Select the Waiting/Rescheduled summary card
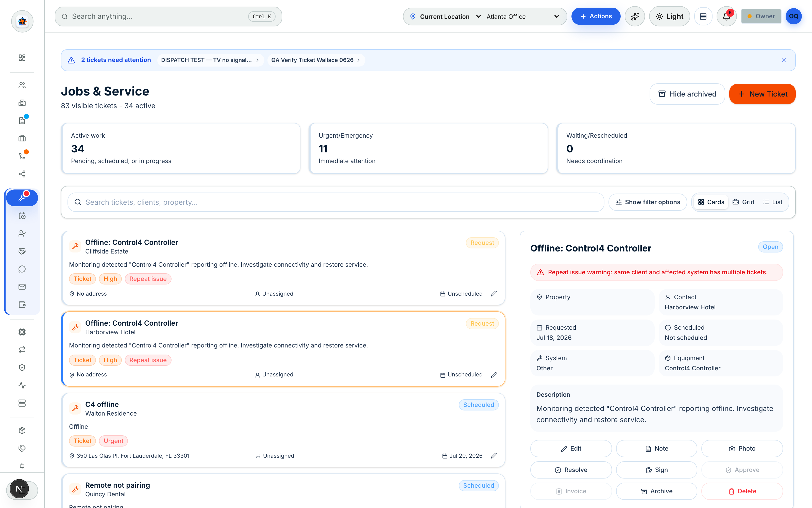The width and height of the screenshot is (812, 508). click(676, 149)
